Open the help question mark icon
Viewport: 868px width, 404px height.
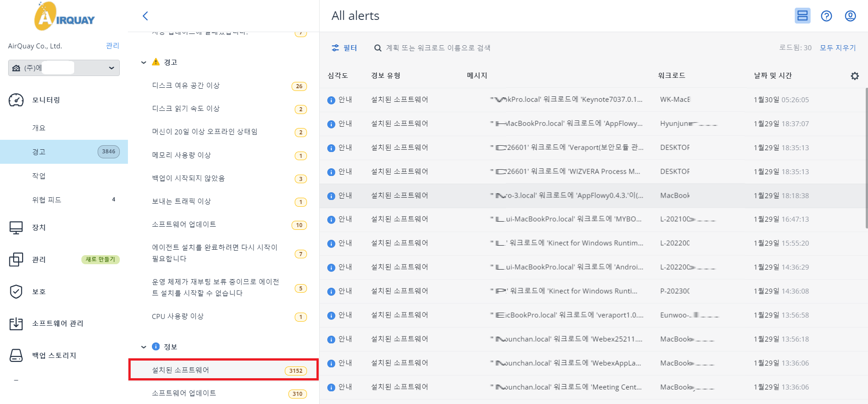(x=826, y=16)
